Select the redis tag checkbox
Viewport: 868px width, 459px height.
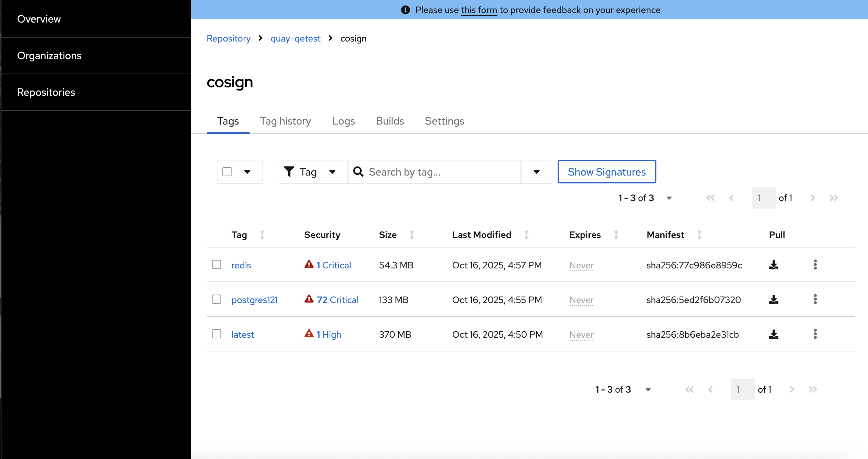click(x=216, y=265)
